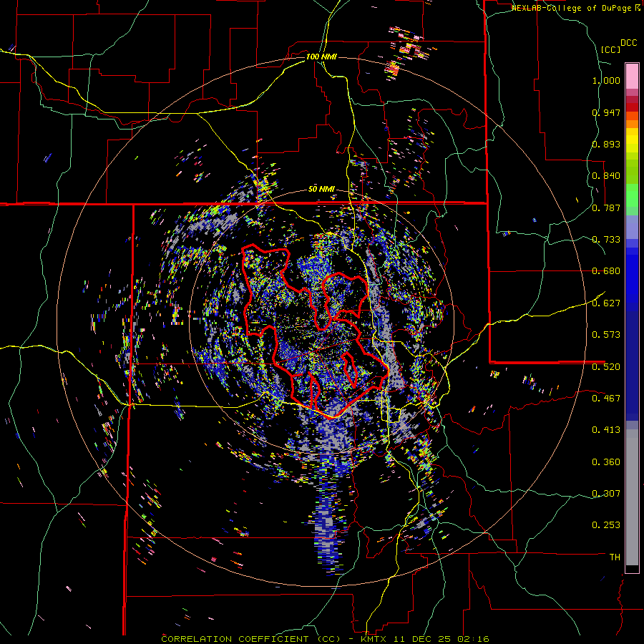Click the "02:16" timestamp in the caption
The image size is (644, 644).
coord(475,639)
